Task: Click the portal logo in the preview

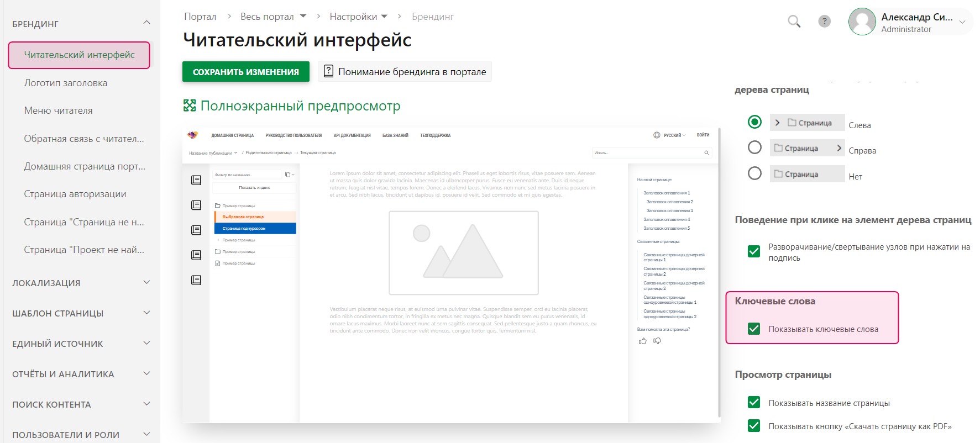Action: [192, 135]
